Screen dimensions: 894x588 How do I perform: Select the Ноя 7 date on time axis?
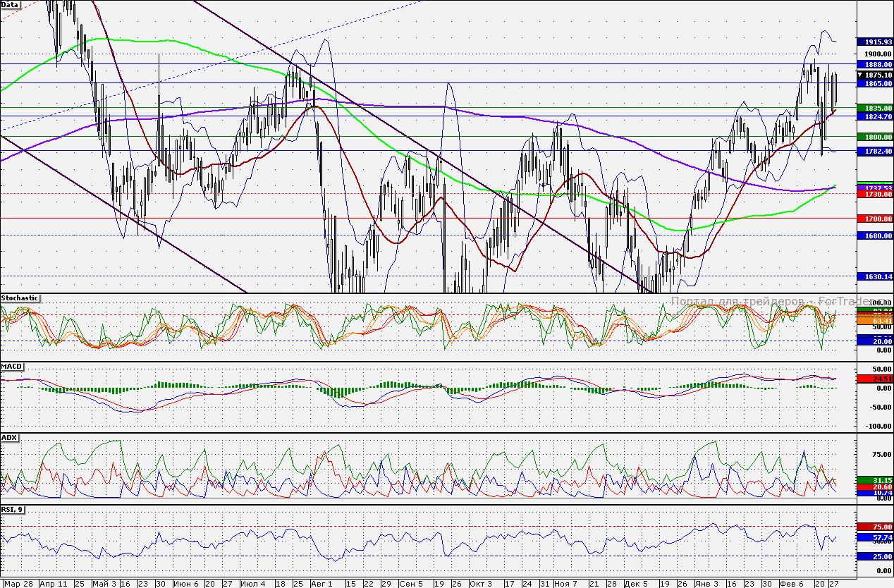[565, 584]
